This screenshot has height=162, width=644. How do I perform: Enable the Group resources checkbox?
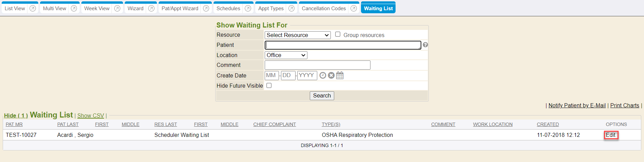point(338,34)
